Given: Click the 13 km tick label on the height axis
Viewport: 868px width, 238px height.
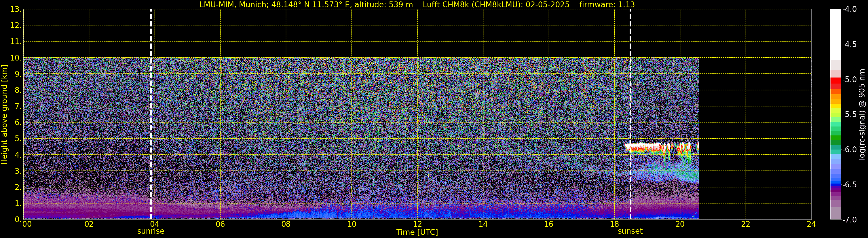Looking at the screenshot, I should (x=16, y=9).
